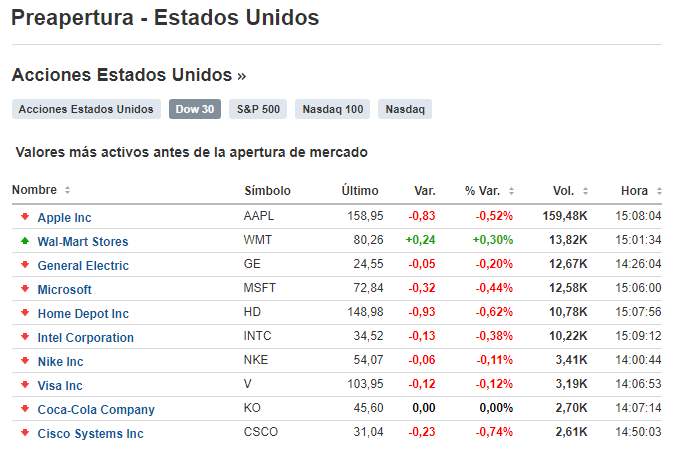This screenshot has width=673, height=450.
Task: Click the red arrow next to General Electric
Action: tap(24, 265)
